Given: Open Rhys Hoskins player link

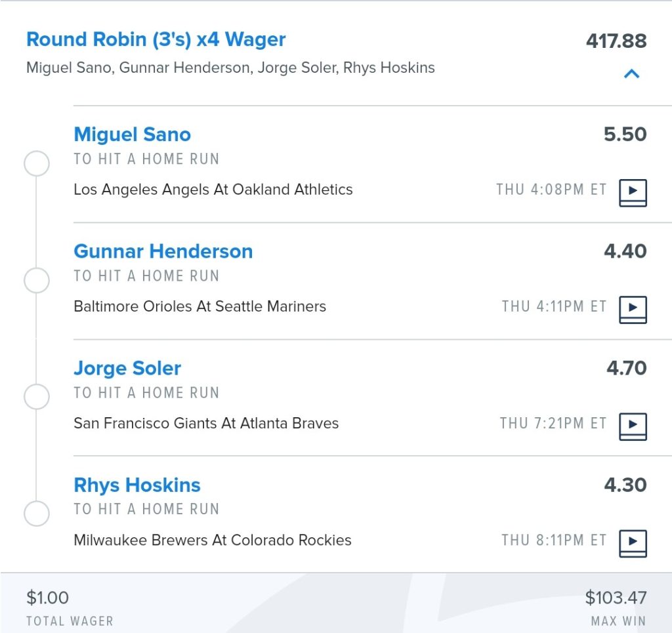Looking at the screenshot, I should [137, 485].
